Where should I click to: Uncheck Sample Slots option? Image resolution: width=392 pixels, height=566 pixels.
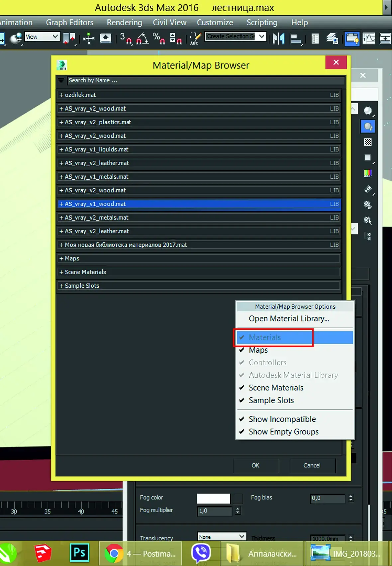point(295,401)
